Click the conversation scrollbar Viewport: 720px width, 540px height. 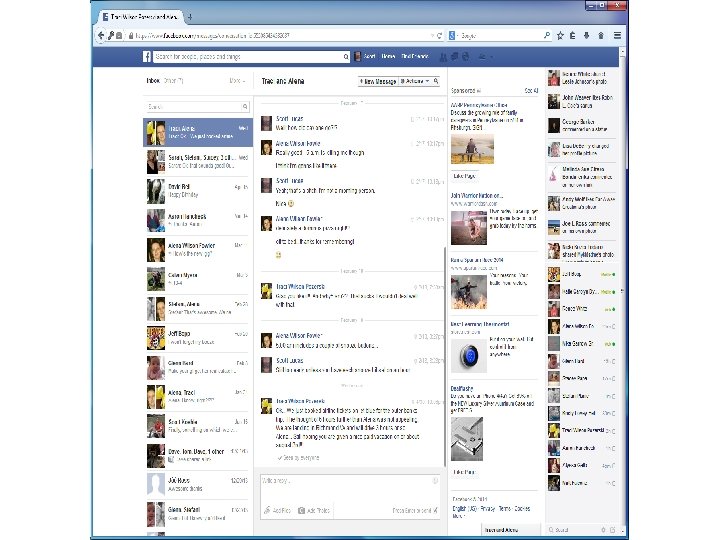click(x=444, y=356)
